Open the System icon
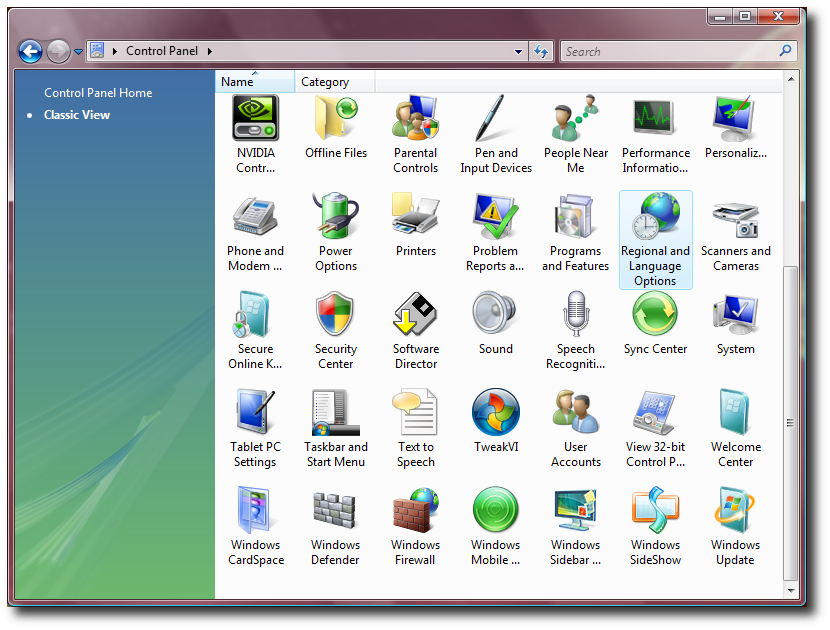The image size is (830, 630). pyautogui.click(x=736, y=323)
